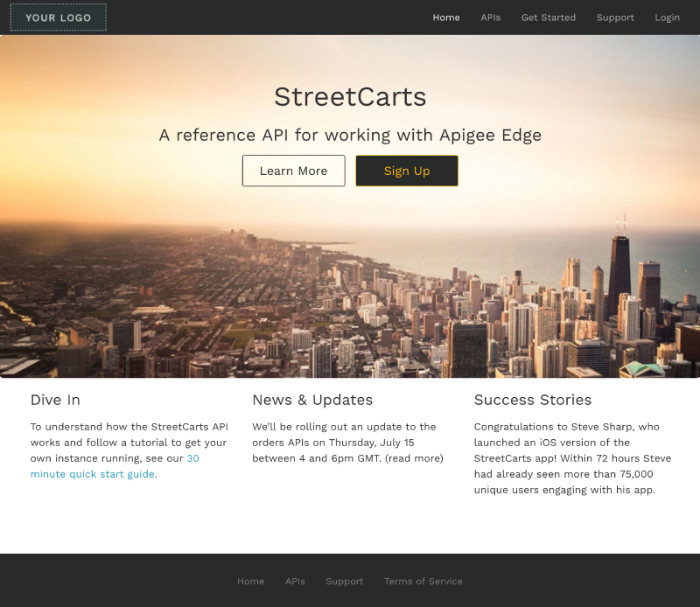Click the read more link under News & Updates
The image size is (700, 607).
click(416, 457)
